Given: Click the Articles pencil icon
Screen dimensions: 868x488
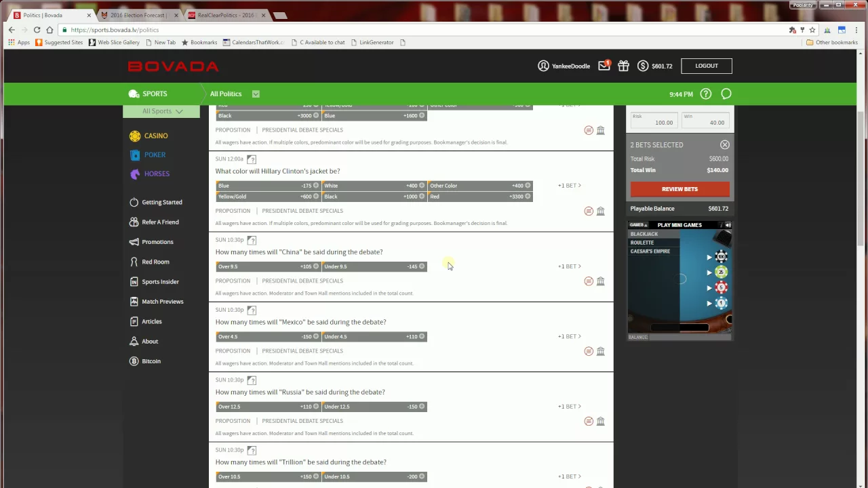Looking at the screenshot, I should pos(134,321).
